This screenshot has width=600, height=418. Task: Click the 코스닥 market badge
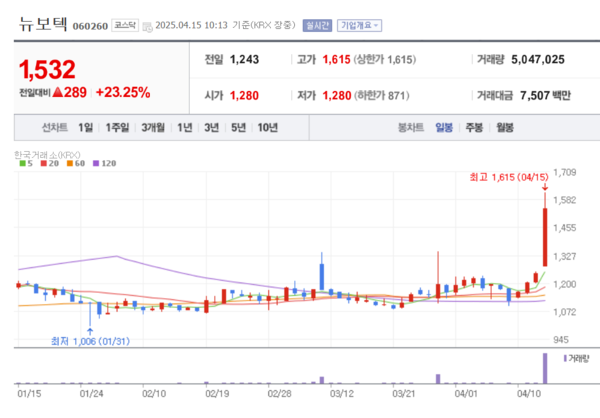[x=125, y=23]
